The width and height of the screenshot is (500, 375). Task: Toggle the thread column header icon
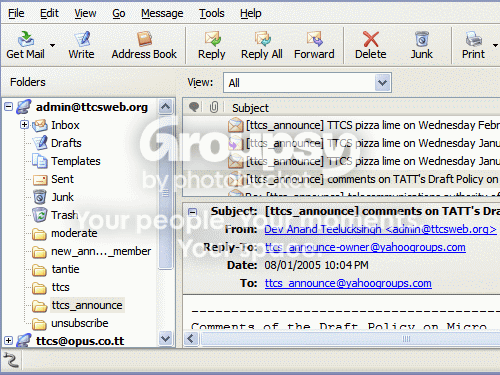[194, 107]
